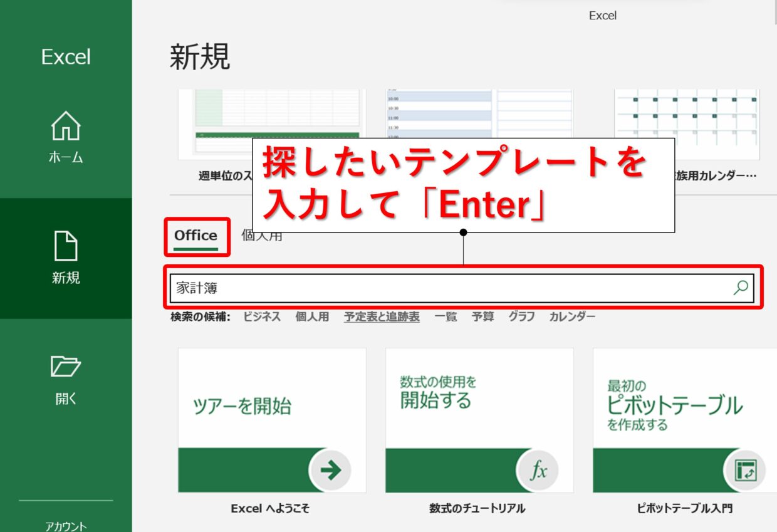Open the ツアーを開始 welcome template
The height and width of the screenshot is (532, 777).
pyautogui.click(x=272, y=420)
